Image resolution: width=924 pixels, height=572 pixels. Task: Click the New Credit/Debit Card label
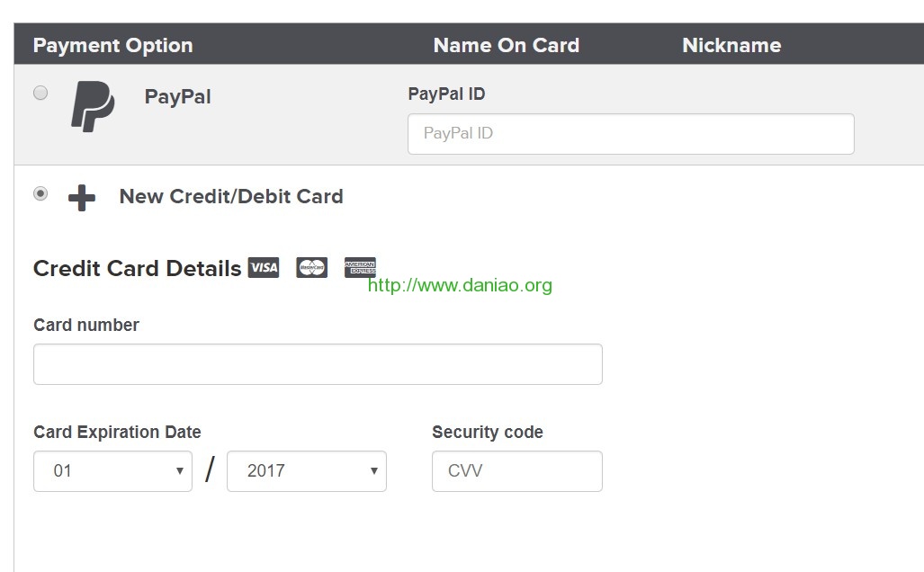click(231, 196)
